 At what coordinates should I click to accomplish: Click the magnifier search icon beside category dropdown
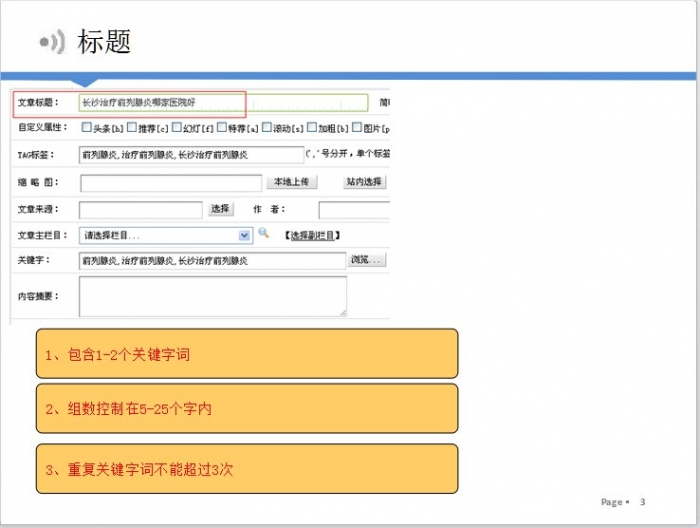click(264, 234)
